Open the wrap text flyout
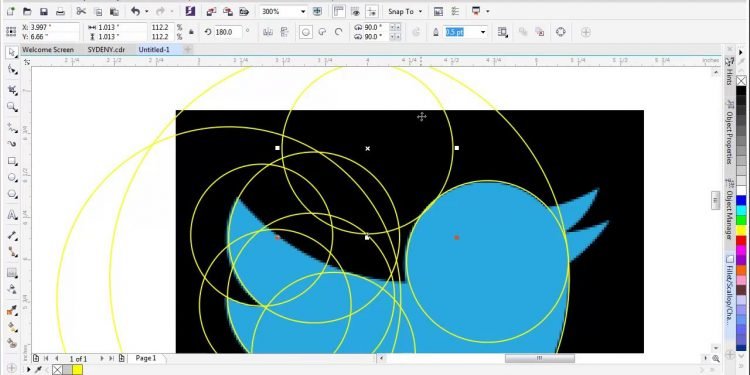 point(502,32)
